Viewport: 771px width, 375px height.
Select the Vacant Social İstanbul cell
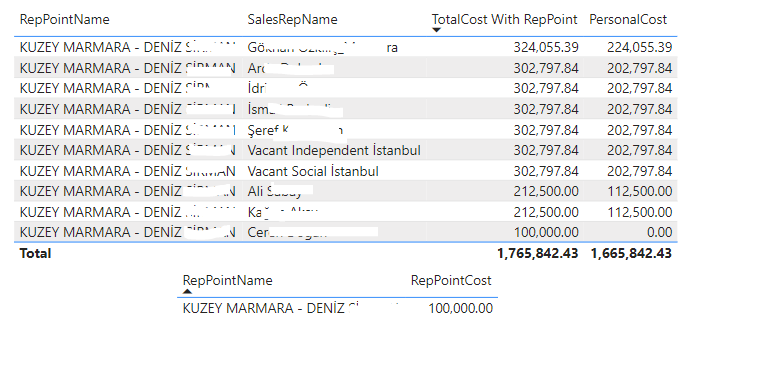coord(313,171)
